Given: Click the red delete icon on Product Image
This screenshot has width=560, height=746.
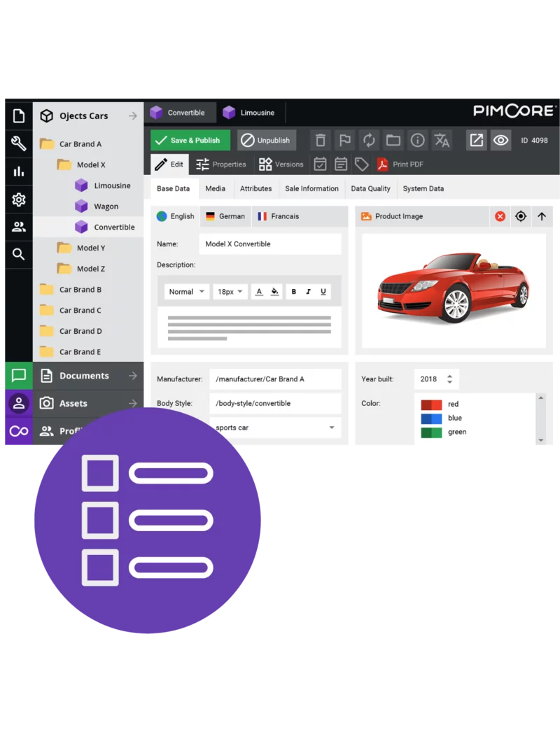Looking at the screenshot, I should click(x=500, y=216).
